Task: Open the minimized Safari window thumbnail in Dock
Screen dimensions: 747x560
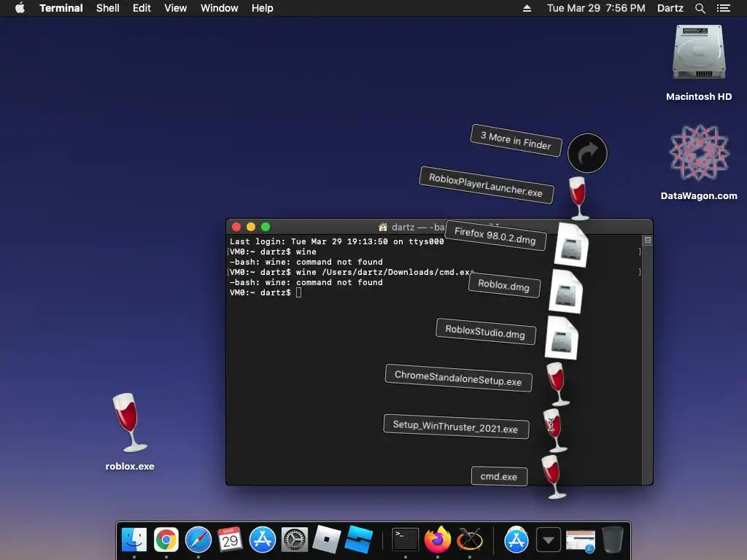Action: (580, 541)
